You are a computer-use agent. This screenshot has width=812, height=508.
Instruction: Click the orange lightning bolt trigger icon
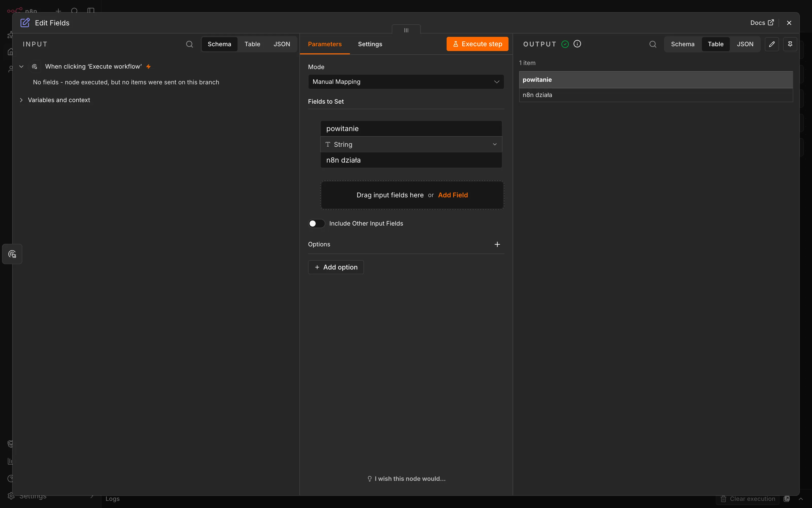[x=148, y=67]
